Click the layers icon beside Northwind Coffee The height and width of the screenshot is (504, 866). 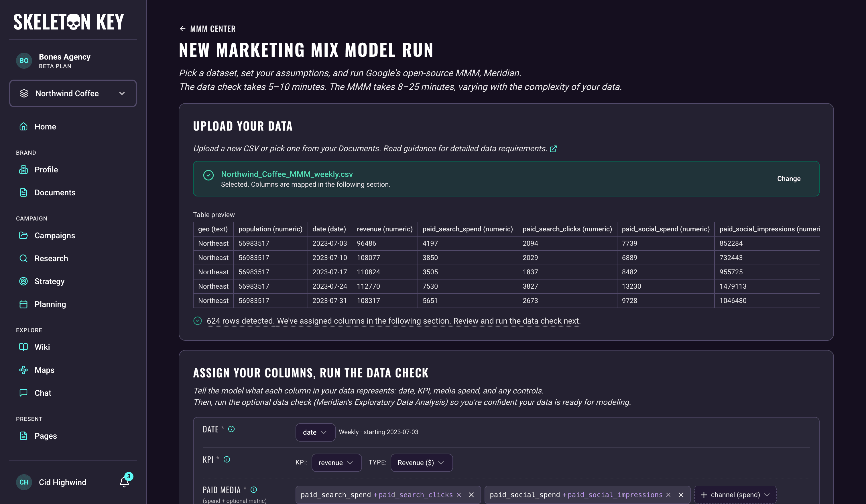coord(24,93)
